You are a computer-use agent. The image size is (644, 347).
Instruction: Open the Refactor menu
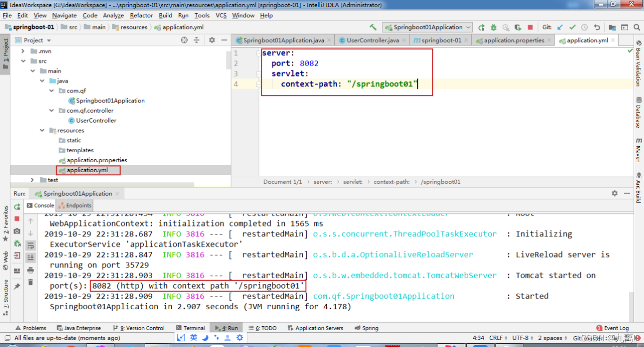pyautogui.click(x=141, y=15)
